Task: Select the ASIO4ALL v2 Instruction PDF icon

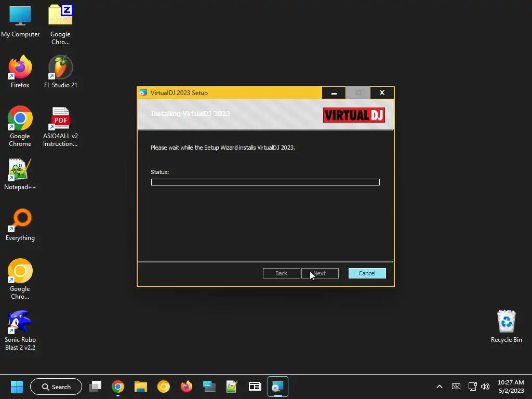Action: 60,127
